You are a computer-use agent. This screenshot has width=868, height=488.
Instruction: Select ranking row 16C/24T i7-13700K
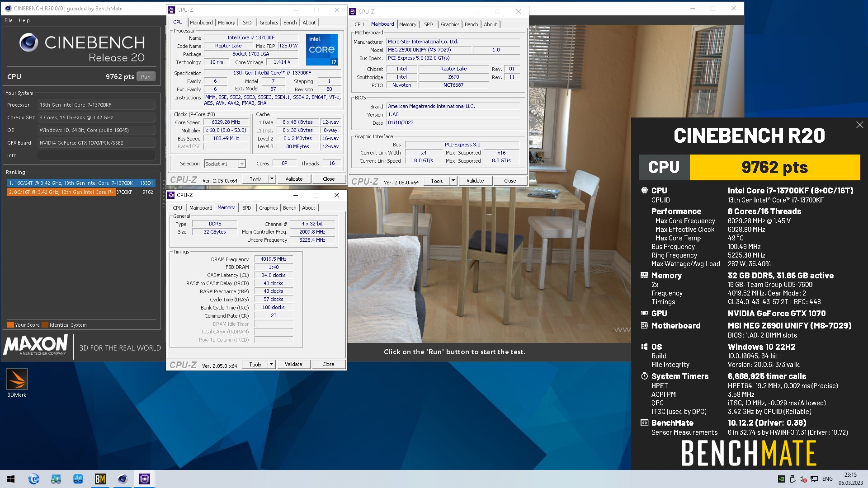point(81,183)
